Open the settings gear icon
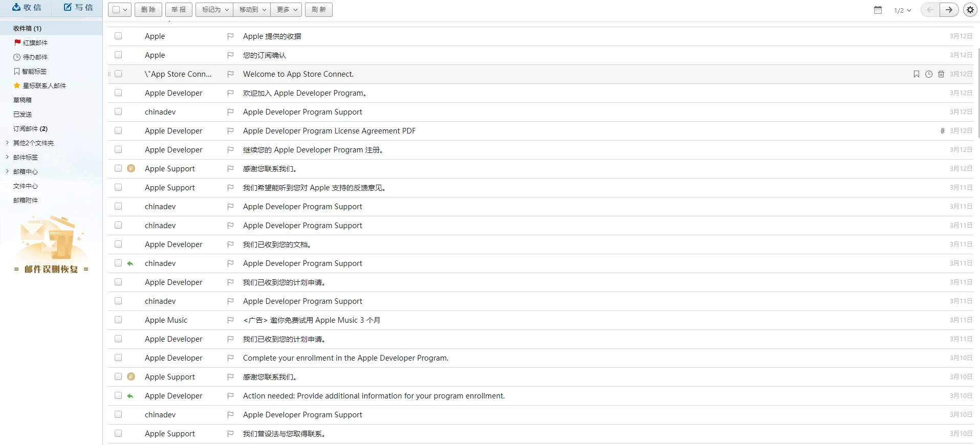The height and width of the screenshot is (445, 980). (970, 10)
